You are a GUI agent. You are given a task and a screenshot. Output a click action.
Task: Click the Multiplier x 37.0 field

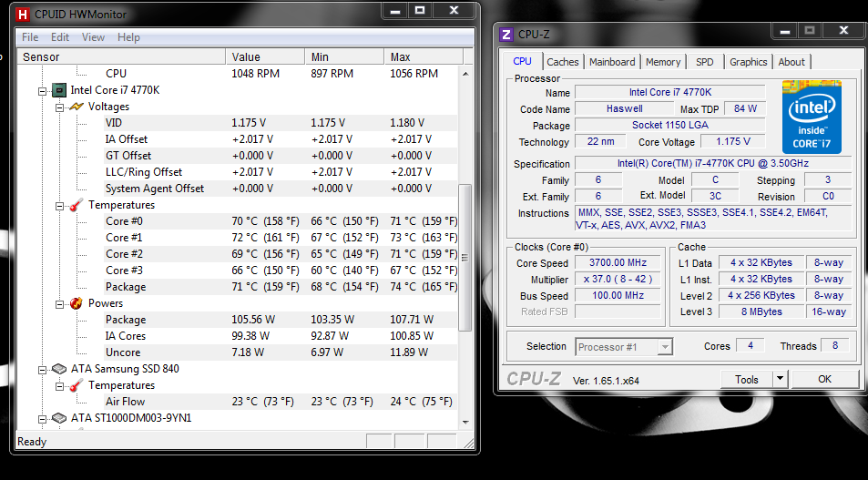pyautogui.click(x=618, y=279)
